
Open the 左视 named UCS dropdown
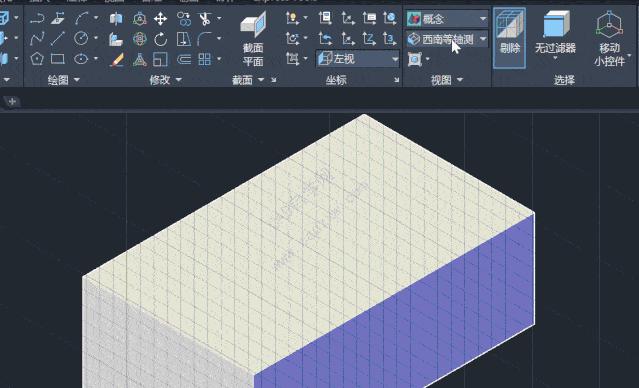pyautogui.click(x=357, y=59)
